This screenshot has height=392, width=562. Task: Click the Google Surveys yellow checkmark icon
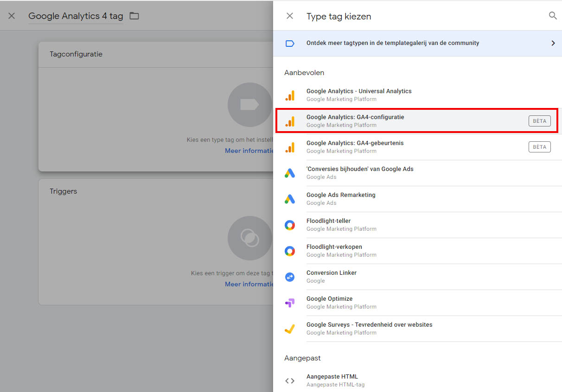point(290,329)
